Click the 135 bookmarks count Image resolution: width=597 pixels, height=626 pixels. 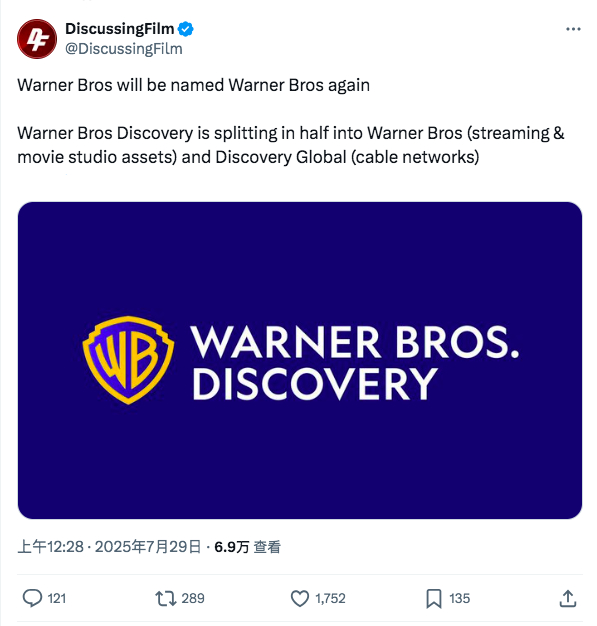tap(460, 598)
